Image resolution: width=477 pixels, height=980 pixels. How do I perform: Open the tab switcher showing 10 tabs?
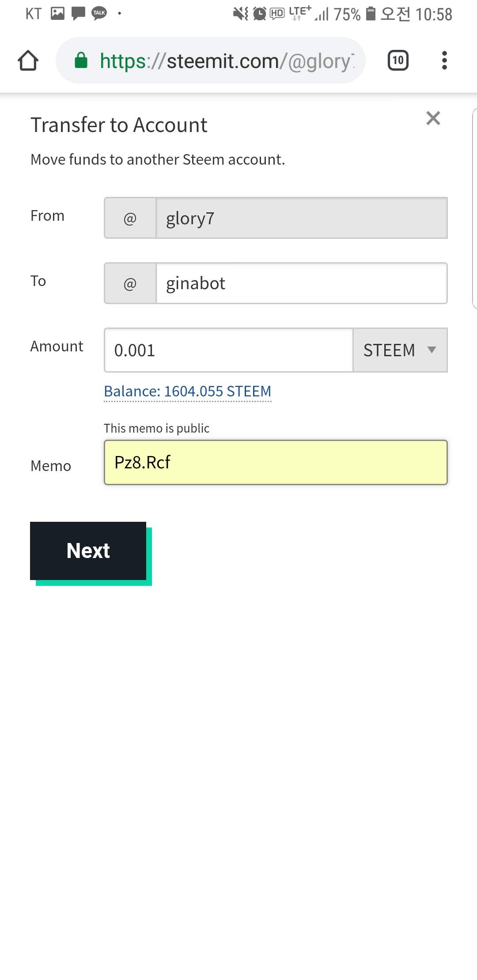point(398,60)
